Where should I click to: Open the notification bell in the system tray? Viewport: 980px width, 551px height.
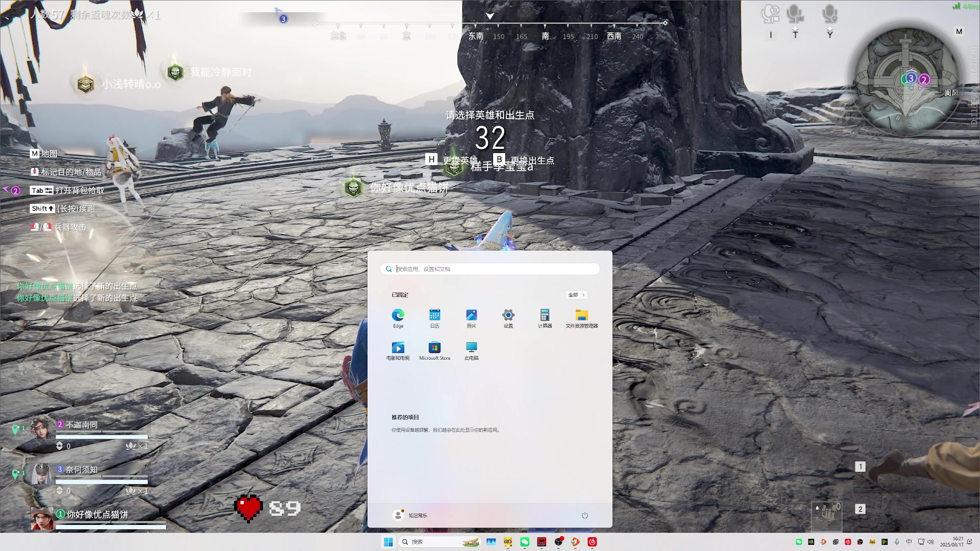[x=969, y=542]
